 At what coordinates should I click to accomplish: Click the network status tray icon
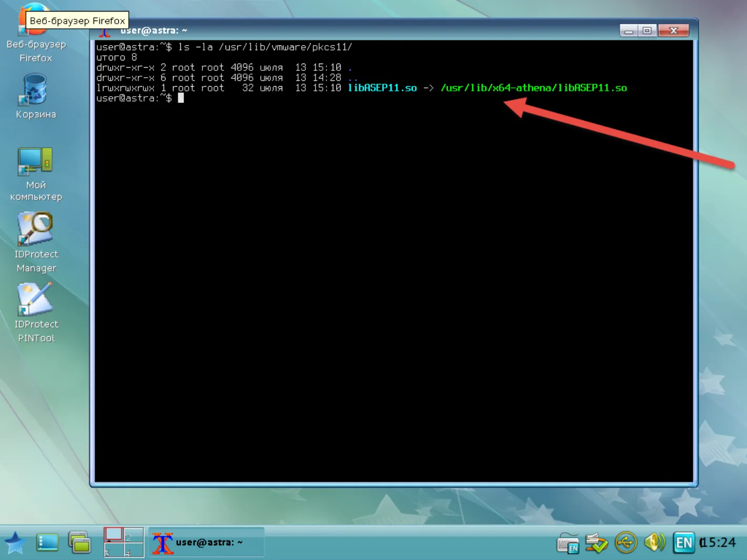pos(597,543)
